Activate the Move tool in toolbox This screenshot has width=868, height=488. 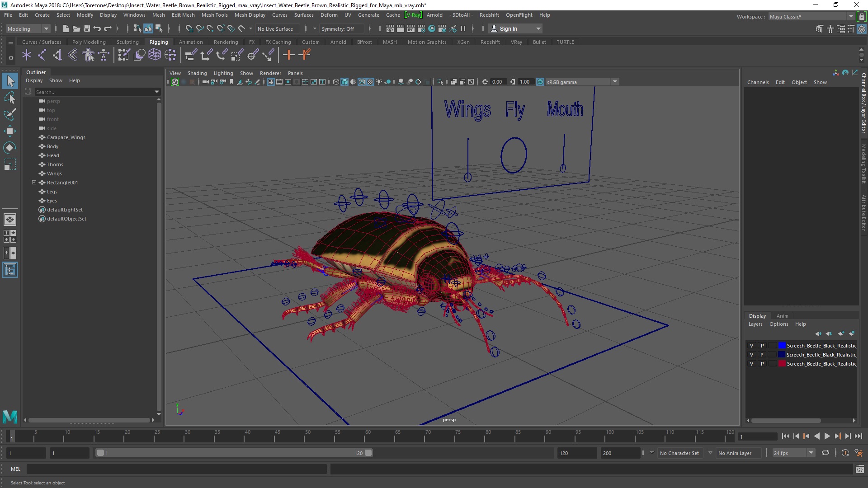coord(10,131)
